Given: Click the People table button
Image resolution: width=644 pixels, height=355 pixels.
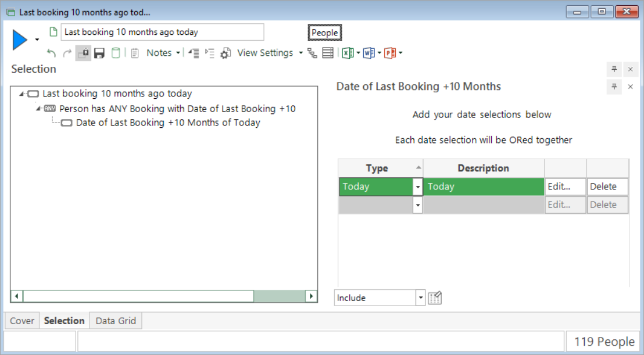Looking at the screenshot, I should point(324,33).
